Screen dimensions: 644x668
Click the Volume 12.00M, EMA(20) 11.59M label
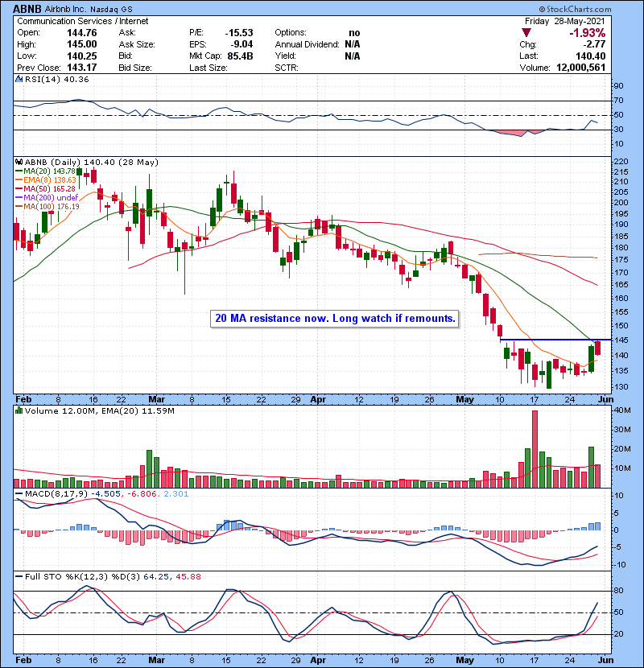pyautogui.click(x=99, y=411)
